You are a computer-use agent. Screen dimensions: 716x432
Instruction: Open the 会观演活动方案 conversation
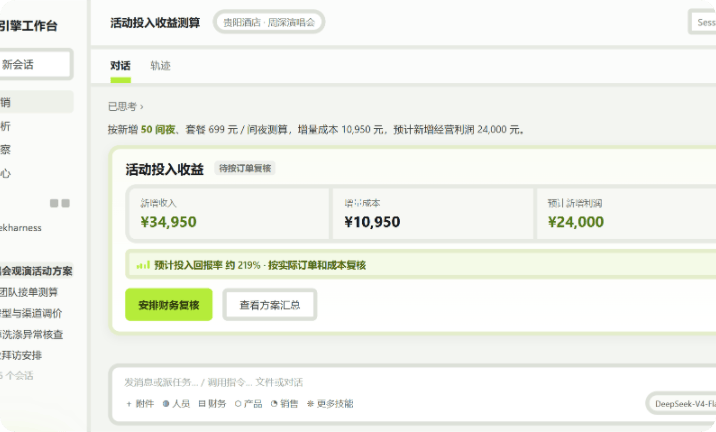click(36, 271)
